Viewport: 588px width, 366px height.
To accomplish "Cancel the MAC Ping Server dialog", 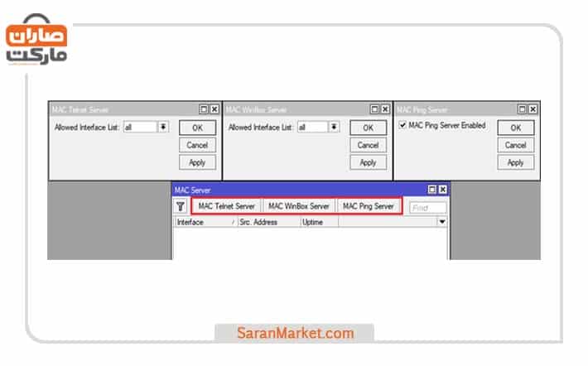I will click(x=515, y=145).
